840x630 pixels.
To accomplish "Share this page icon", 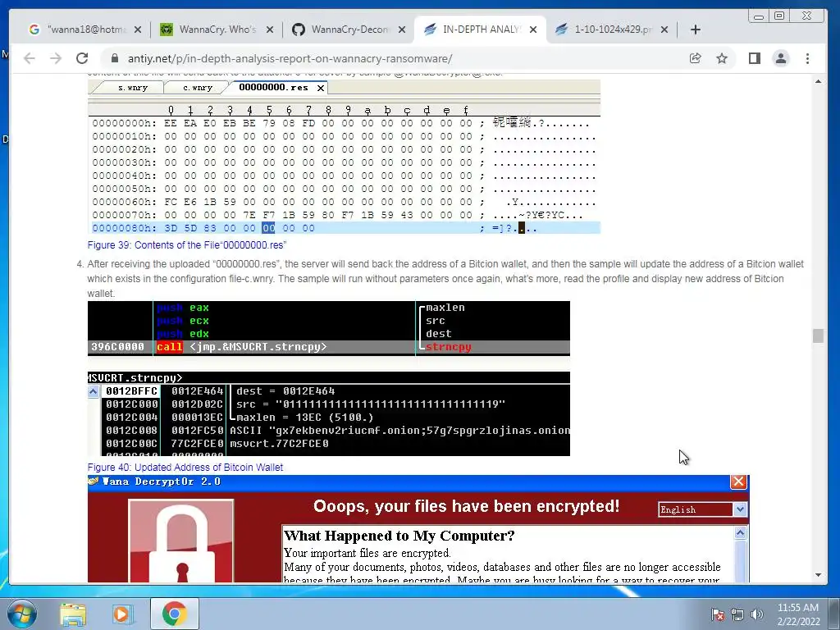I will 696,58.
